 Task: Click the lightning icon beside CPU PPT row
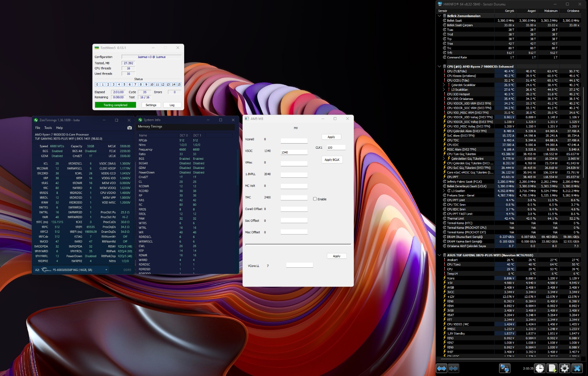point(444,177)
